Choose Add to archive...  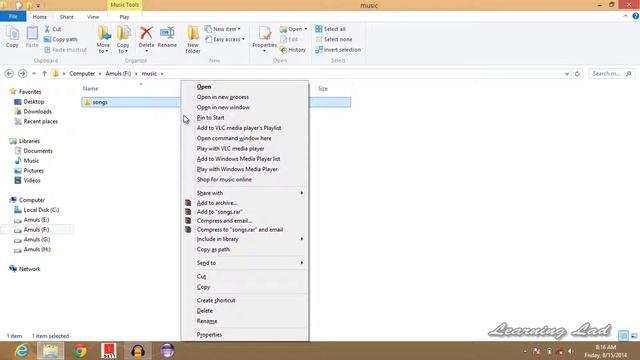coord(245,203)
